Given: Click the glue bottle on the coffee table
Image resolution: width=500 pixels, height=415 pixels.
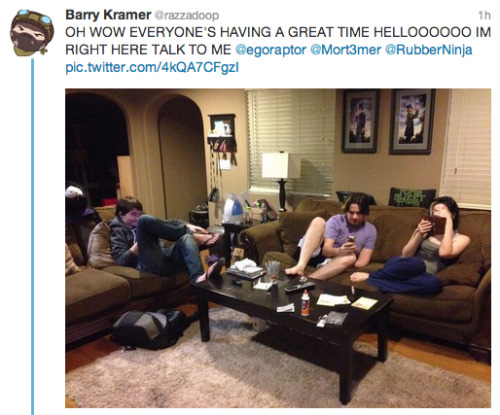Looking at the screenshot, I should pyautogui.click(x=305, y=303).
